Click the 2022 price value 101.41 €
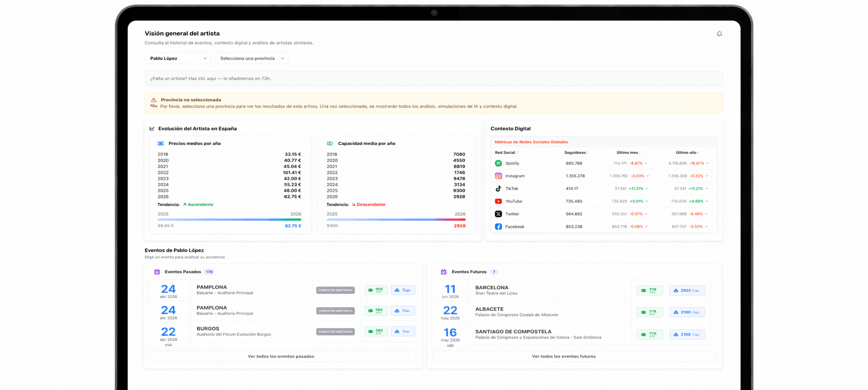 pos(292,173)
